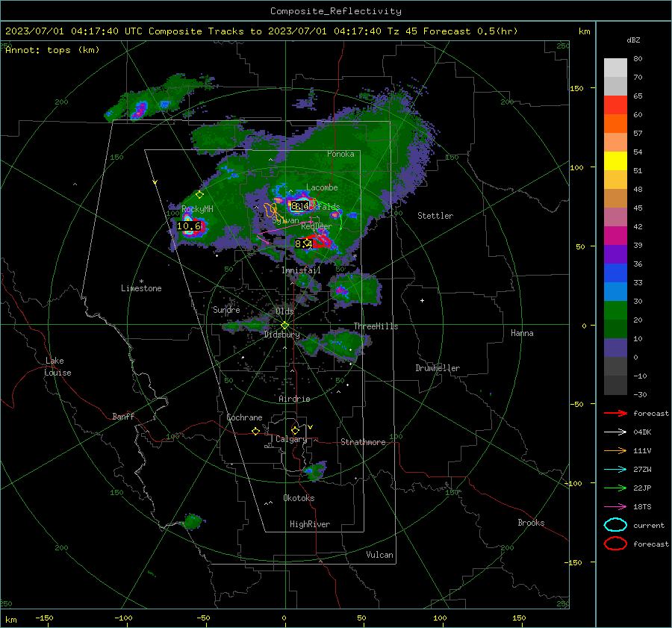Click the ThreeHills city label
Viewport: 672px width, 628px height.
(x=376, y=326)
